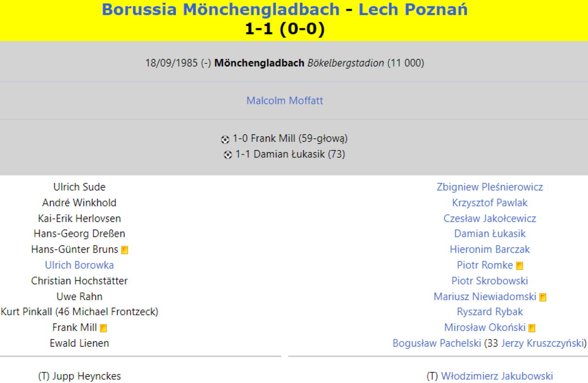The image size is (588, 383).
Task: Open Borussia Mönchengladbach team link in header
Action: coord(220,9)
